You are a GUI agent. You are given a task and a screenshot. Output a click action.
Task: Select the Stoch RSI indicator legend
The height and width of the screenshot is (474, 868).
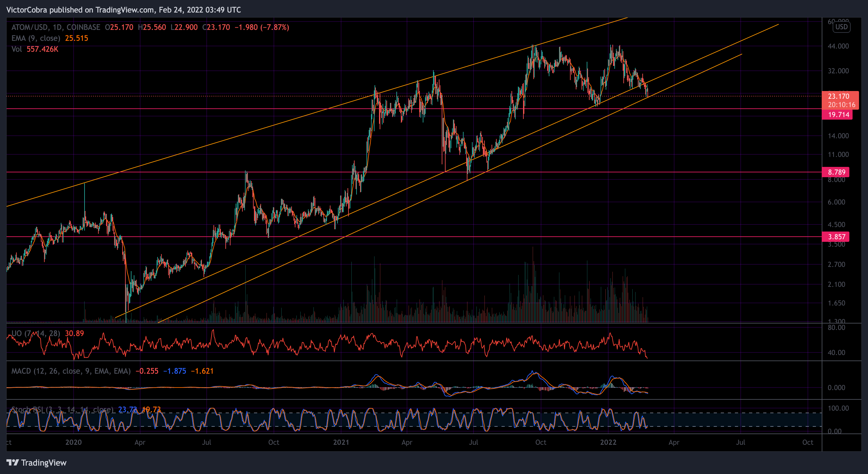pos(62,410)
